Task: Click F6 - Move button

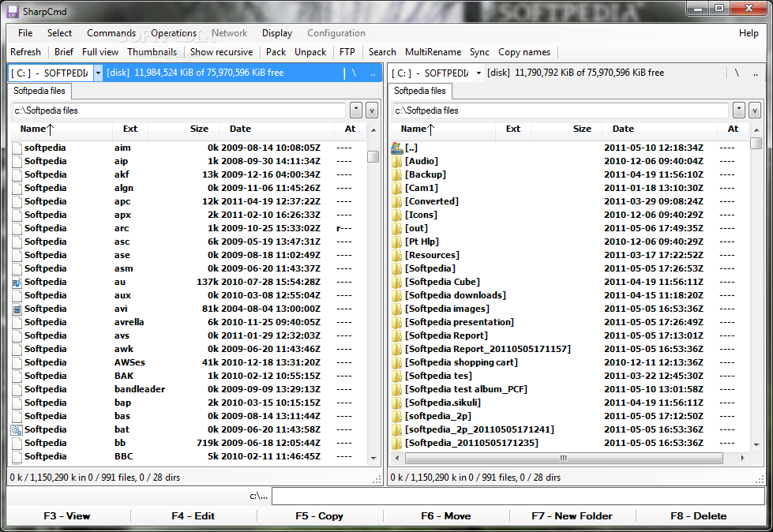Action: pyautogui.click(x=445, y=515)
